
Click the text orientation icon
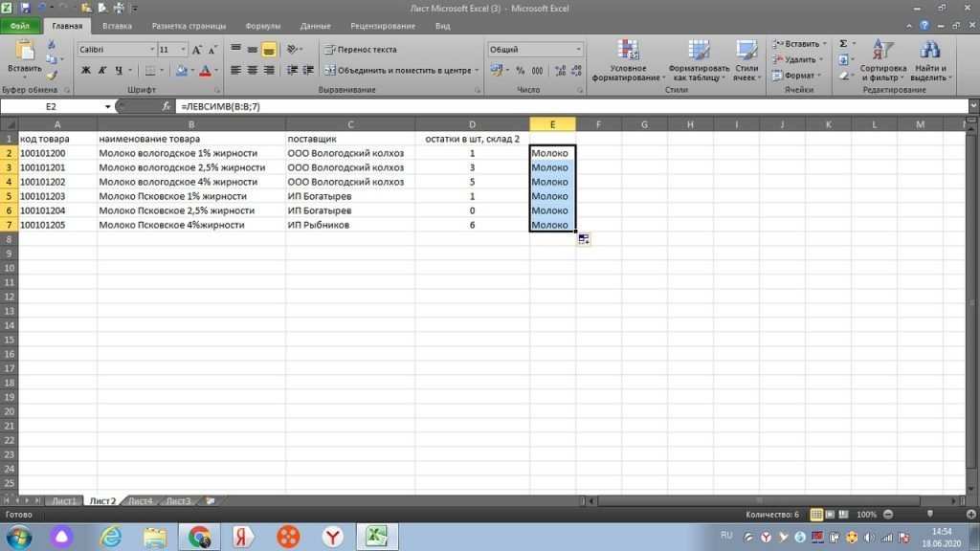click(x=293, y=50)
